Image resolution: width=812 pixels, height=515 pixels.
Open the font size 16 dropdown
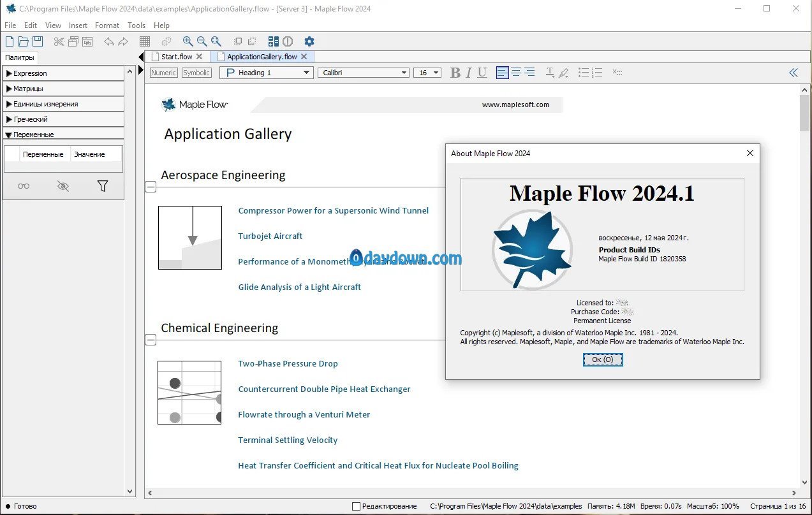pyautogui.click(x=427, y=73)
